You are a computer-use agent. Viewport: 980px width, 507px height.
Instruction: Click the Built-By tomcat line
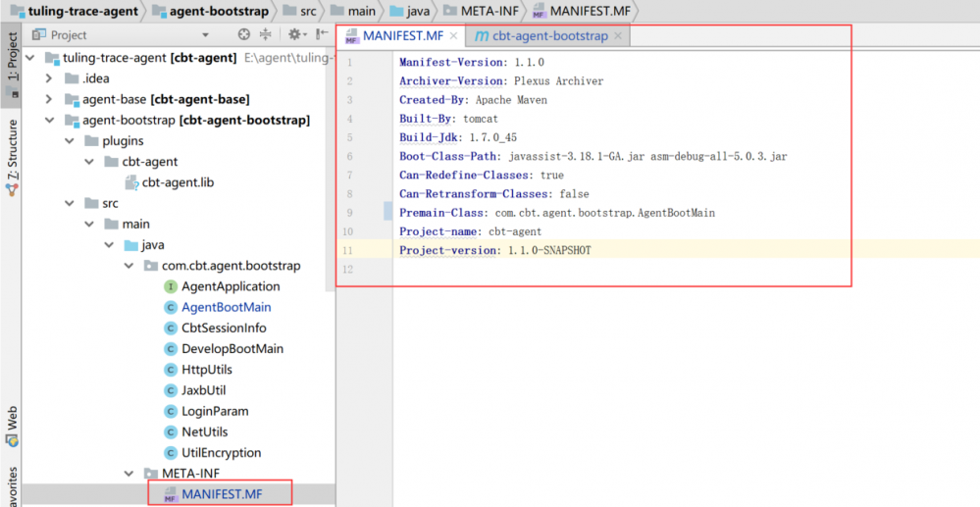coord(448,119)
